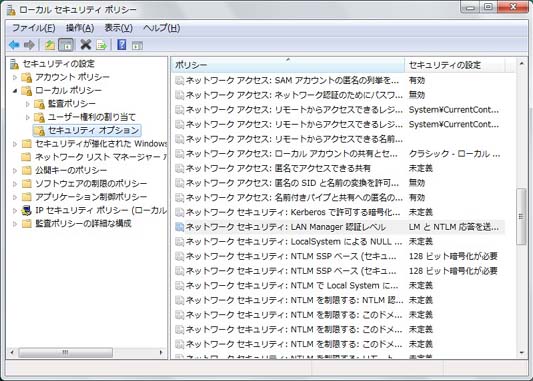Sort by the セキュリティの設定 column header

[454, 65]
